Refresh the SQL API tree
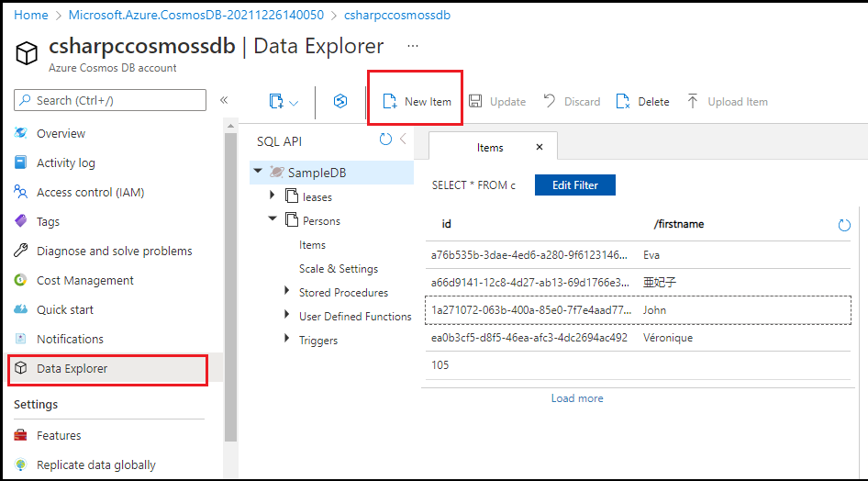 (385, 140)
